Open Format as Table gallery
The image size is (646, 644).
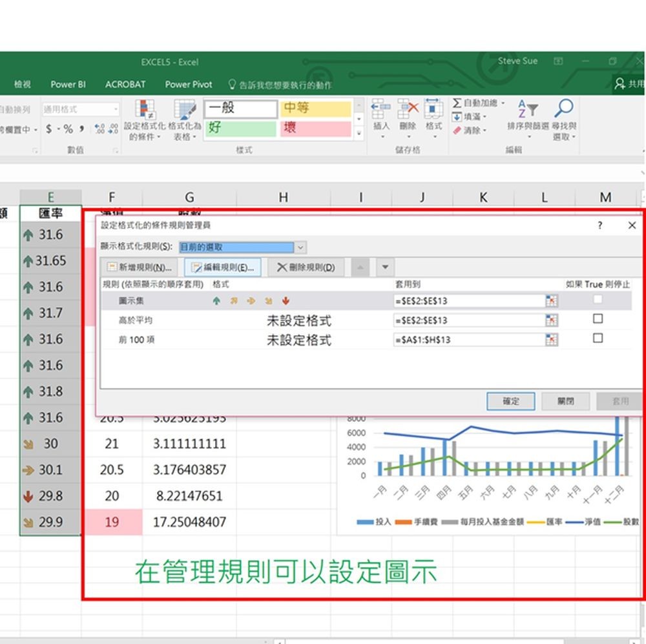tap(185, 119)
